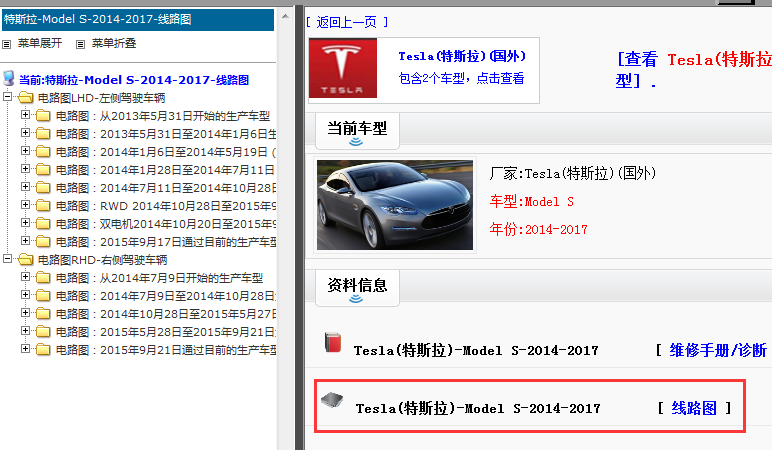Open the 当前车型 tab
Screen dimensions: 772x450
[357, 130]
